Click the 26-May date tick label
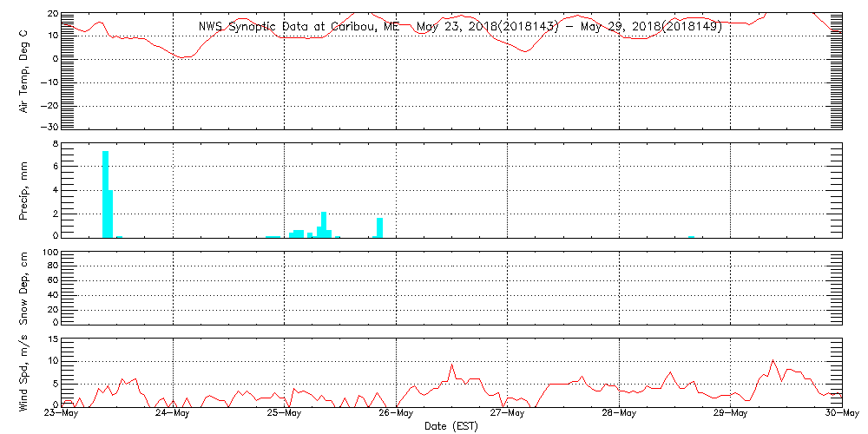 click(396, 414)
